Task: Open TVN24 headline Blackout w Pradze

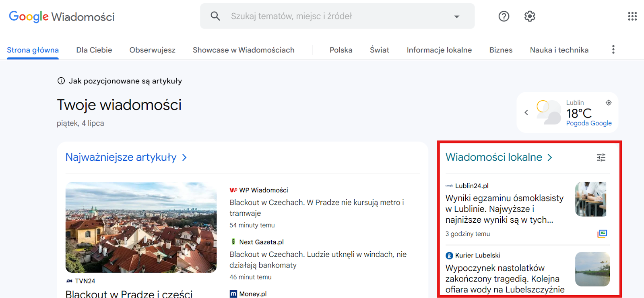Action: [x=129, y=294]
